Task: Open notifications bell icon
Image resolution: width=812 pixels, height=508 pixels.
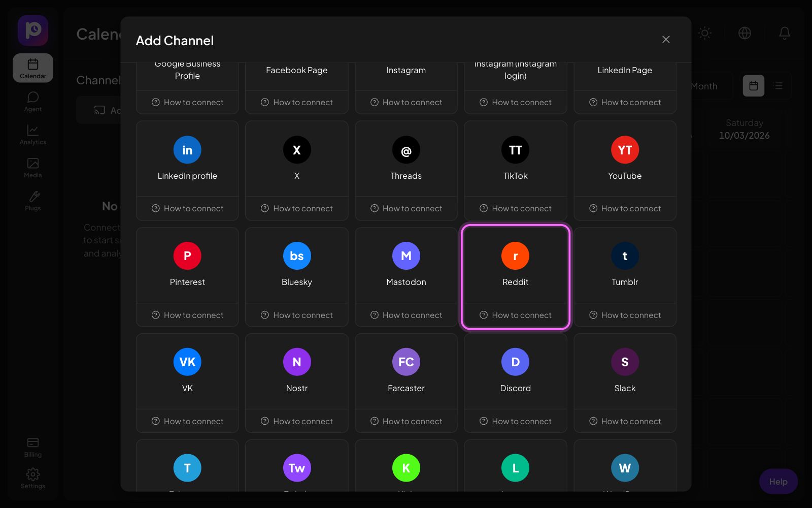Action: coord(785,33)
